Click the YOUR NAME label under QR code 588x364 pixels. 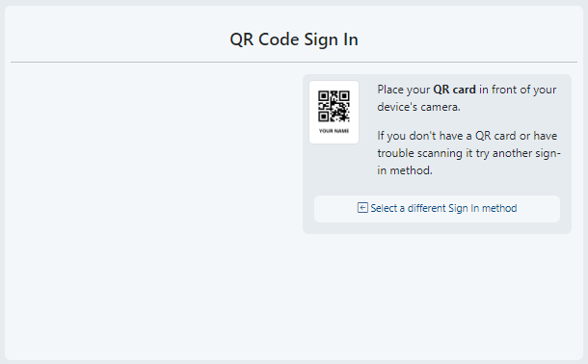coord(334,131)
